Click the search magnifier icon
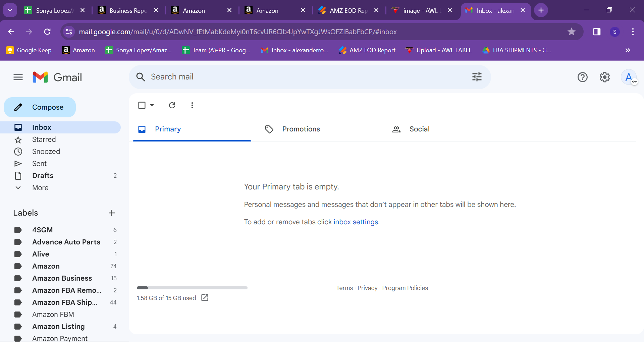644x342 pixels. click(141, 77)
